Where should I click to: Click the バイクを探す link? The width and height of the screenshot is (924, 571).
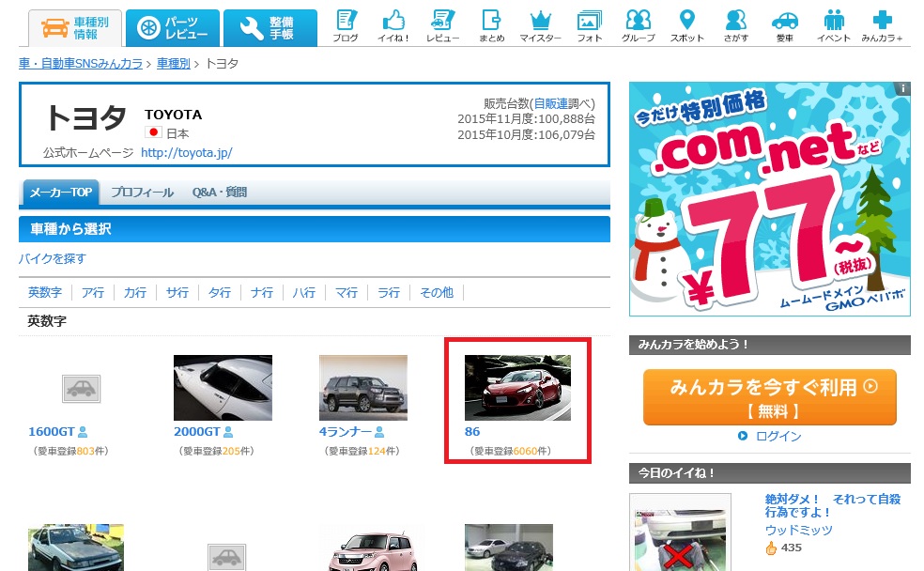tap(52, 258)
